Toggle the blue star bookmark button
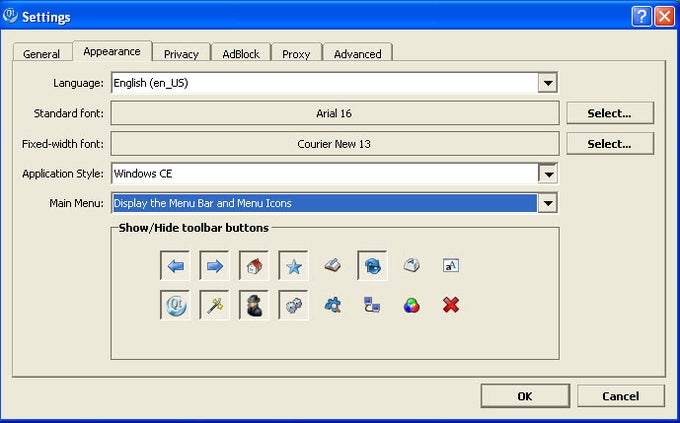 click(x=294, y=266)
